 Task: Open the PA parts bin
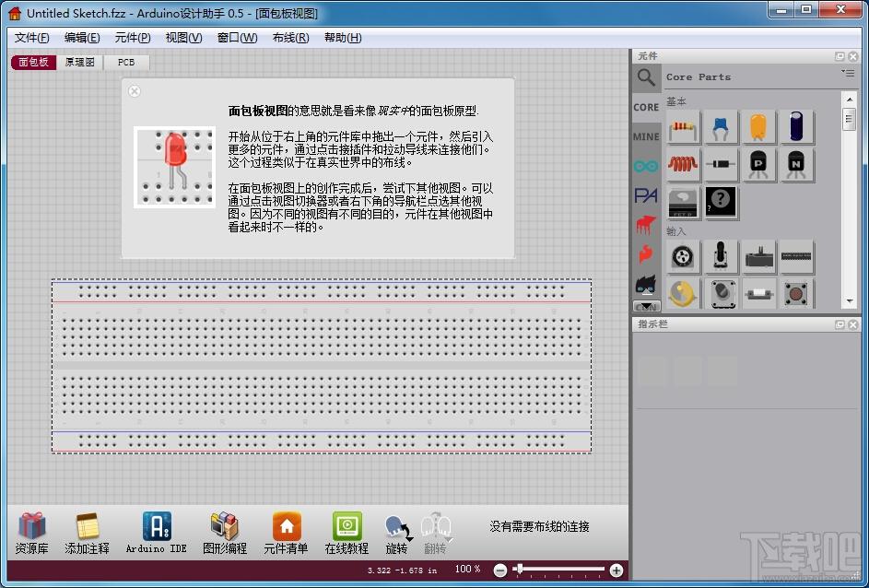[x=646, y=195]
